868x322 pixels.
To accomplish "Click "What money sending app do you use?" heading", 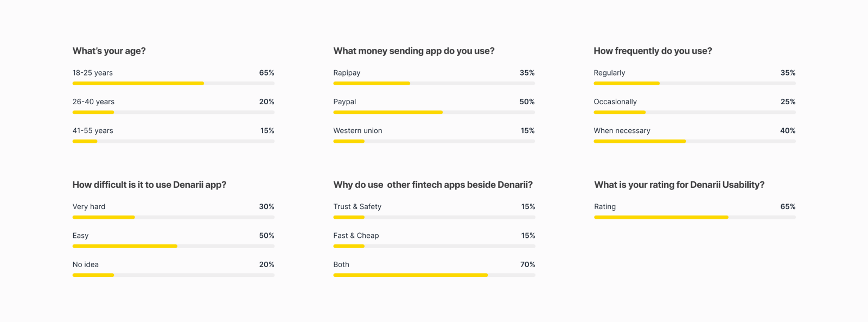I will [x=414, y=51].
